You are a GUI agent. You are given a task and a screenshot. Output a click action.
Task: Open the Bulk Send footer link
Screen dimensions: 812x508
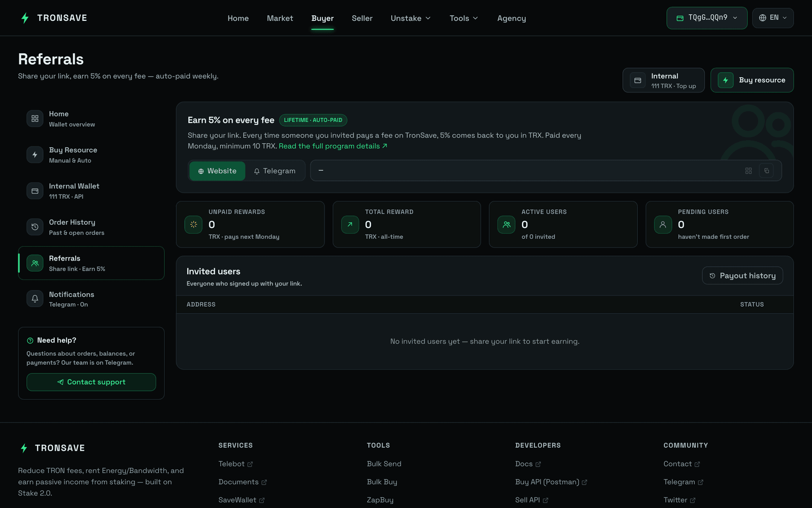(x=384, y=464)
